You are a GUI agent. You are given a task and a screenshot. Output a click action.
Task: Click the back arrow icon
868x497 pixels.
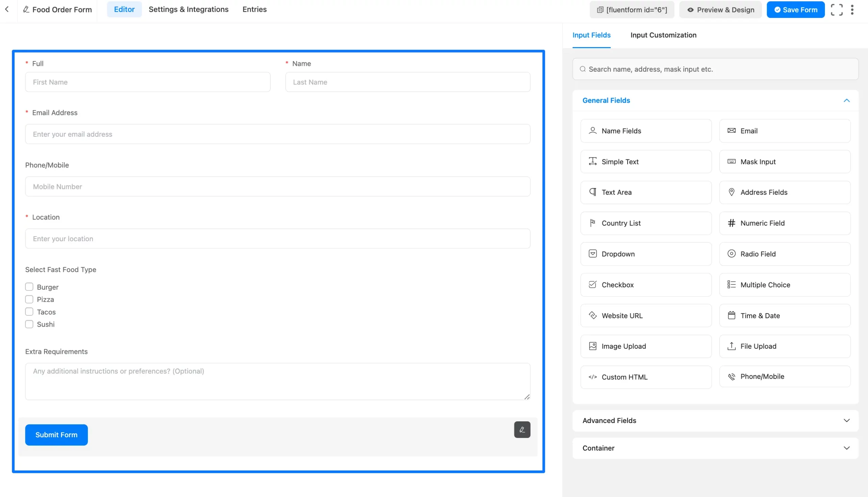point(7,9)
